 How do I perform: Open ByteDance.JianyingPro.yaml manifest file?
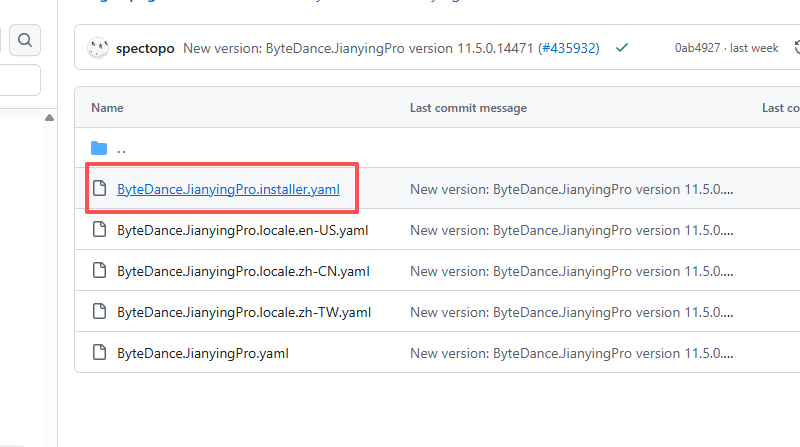click(203, 353)
